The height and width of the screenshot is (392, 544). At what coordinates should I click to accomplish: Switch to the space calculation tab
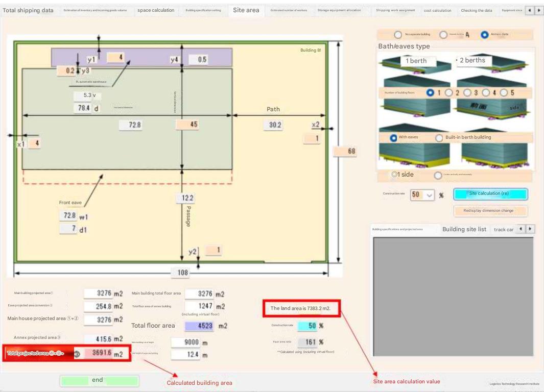coord(156,10)
